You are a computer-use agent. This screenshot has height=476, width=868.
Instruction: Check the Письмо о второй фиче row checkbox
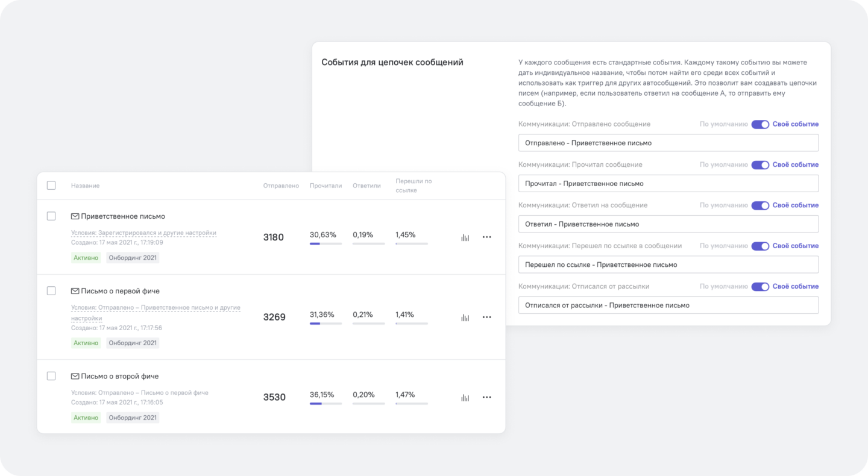51,375
